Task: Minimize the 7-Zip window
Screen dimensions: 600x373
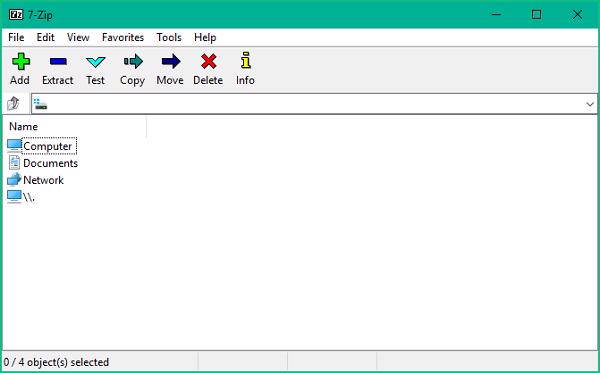Action: tap(496, 15)
